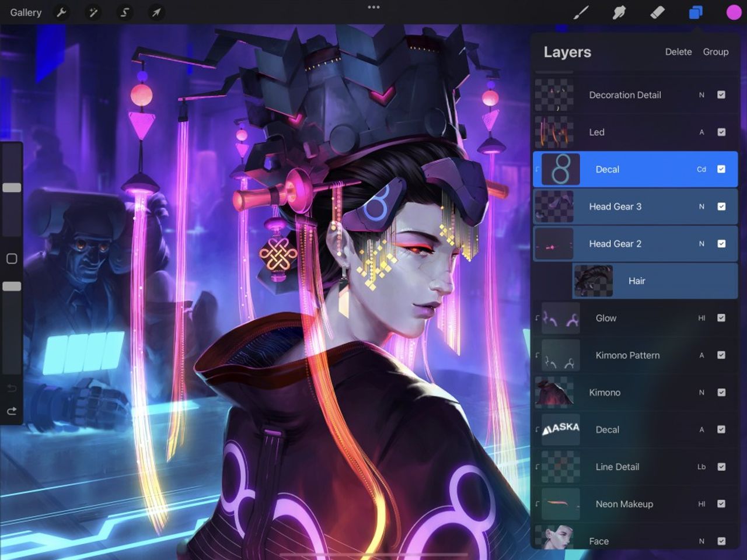Image resolution: width=747 pixels, height=560 pixels.
Task: Group the selected layers
Action: (715, 52)
